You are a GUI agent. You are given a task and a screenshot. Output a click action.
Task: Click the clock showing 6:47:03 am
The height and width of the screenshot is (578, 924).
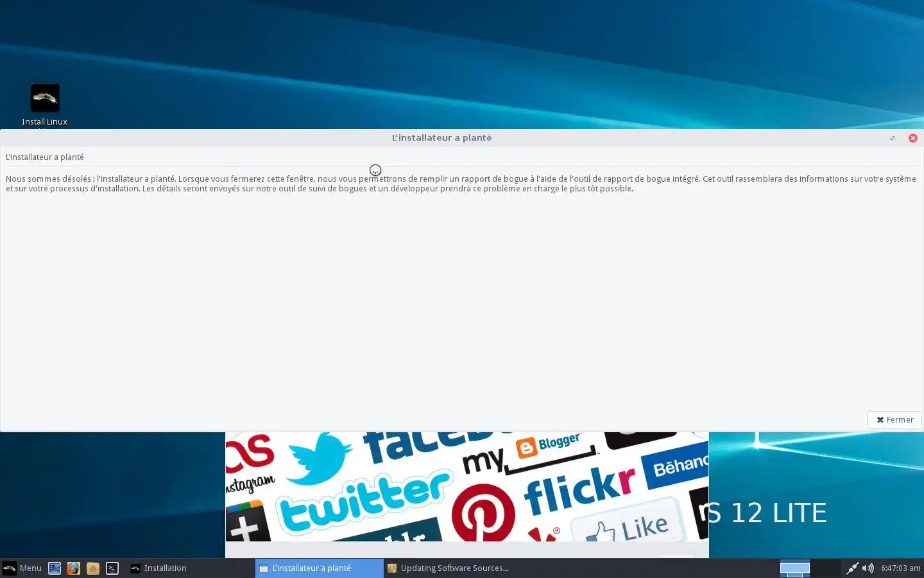(900, 568)
